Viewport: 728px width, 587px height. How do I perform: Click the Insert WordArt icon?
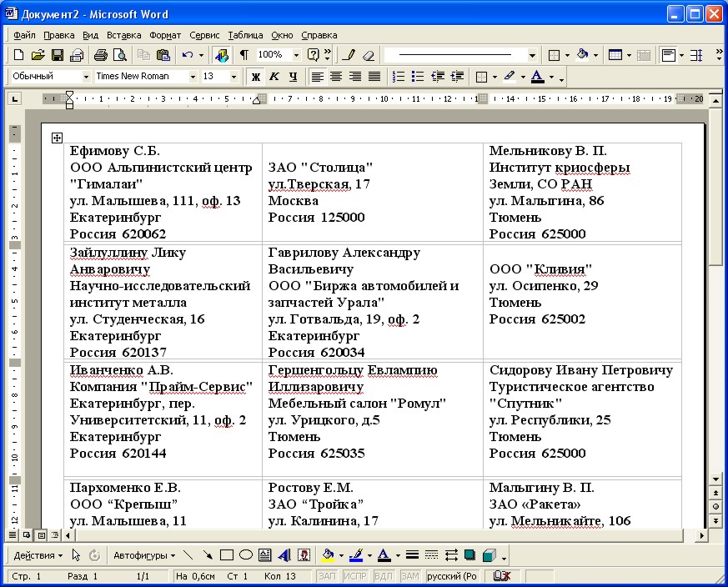(284, 555)
